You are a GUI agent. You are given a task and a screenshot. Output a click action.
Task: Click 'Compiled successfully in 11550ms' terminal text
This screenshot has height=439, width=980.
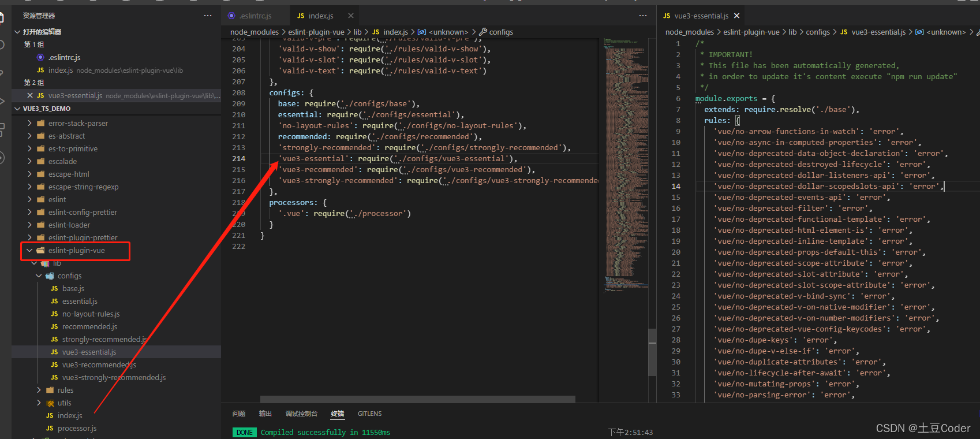(326, 432)
